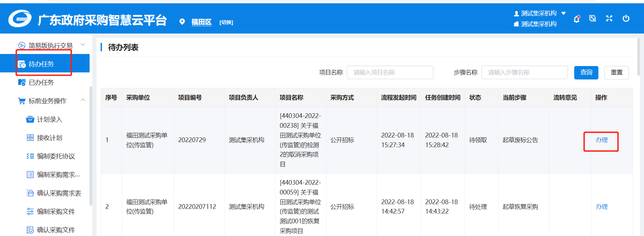Click the 切换 region switch link

(x=226, y=22)
